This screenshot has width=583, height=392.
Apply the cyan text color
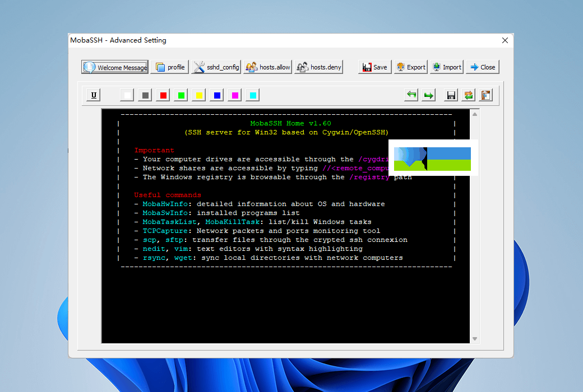click(x=253, y=95)
